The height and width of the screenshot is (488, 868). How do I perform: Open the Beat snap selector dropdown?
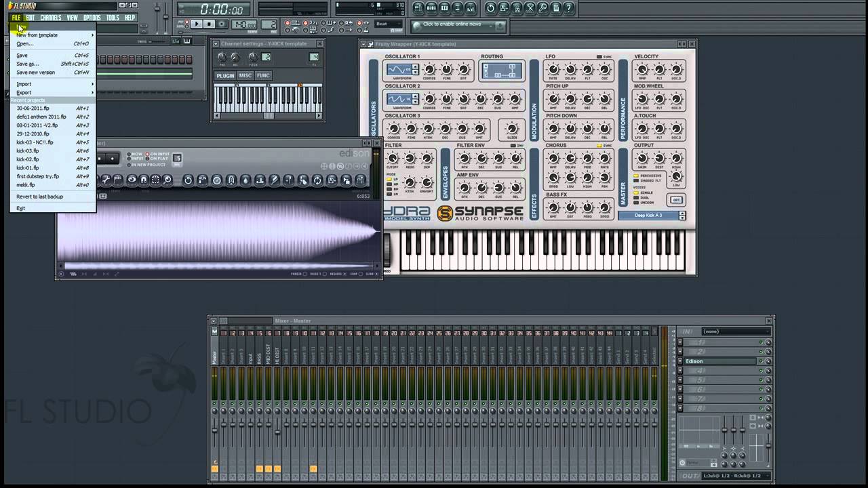click(x=389, y=24)
